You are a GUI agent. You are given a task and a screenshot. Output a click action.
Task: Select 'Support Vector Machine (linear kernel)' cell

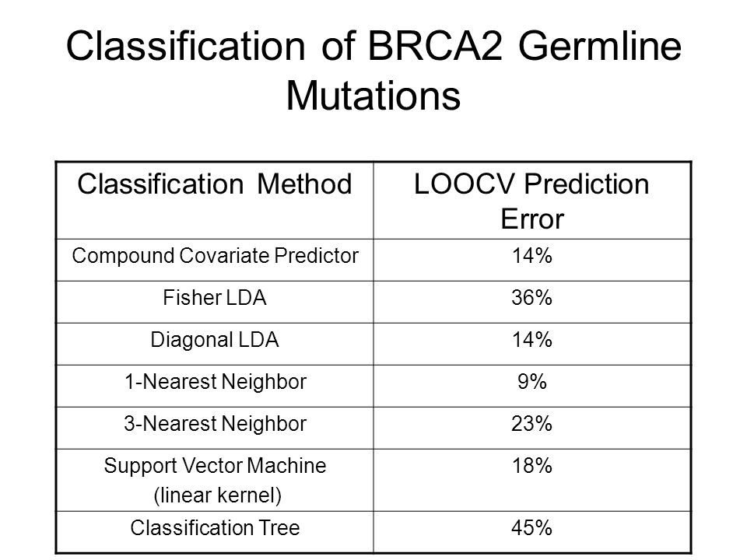pos(215,480)
